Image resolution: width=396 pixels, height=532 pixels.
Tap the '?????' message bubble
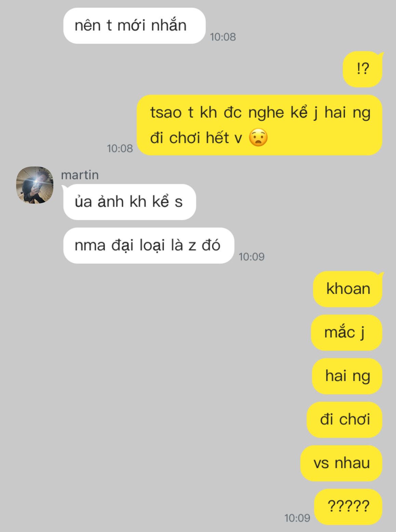pos(348,506)
